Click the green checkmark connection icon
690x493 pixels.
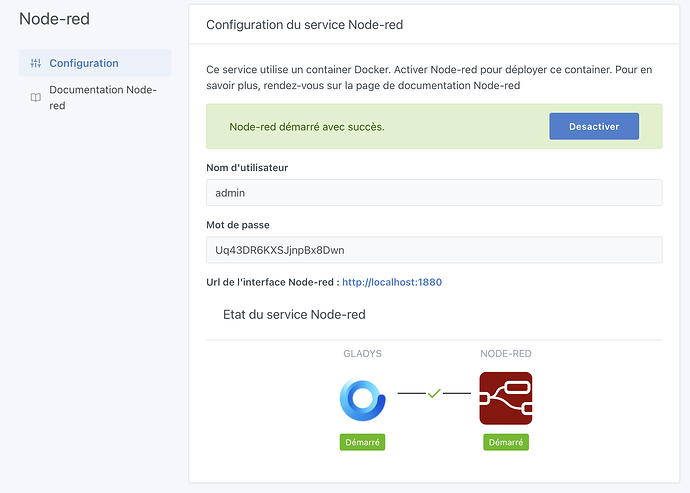(434, 394)
